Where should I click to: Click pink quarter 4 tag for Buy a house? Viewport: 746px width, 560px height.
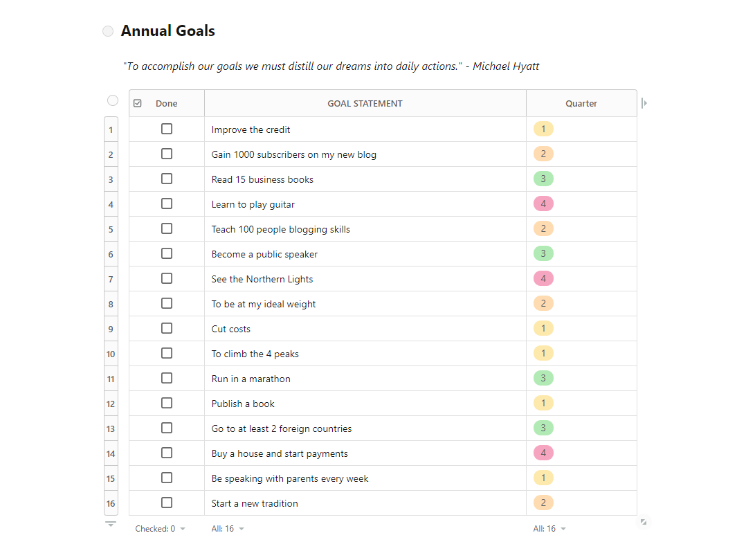543,453
